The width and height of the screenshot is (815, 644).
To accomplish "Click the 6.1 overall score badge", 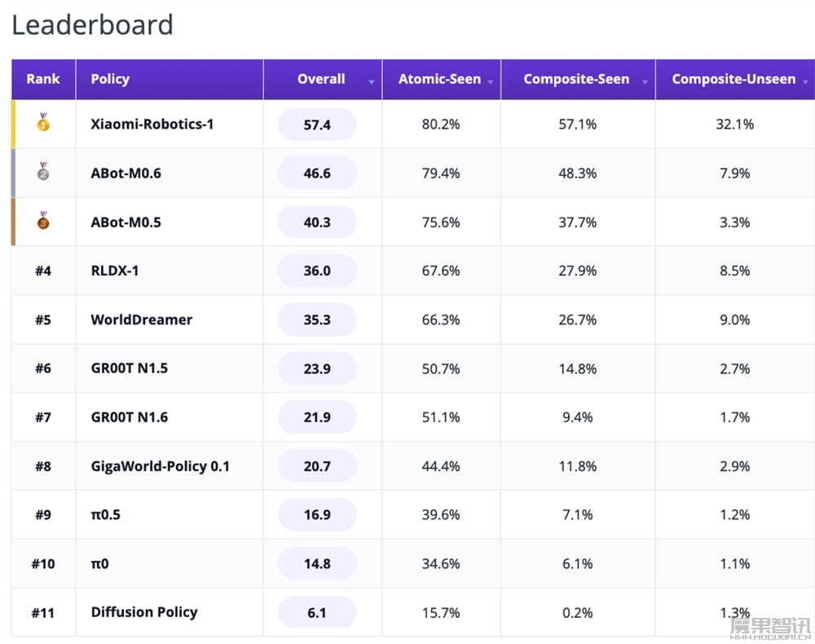I will pos(317,612).
